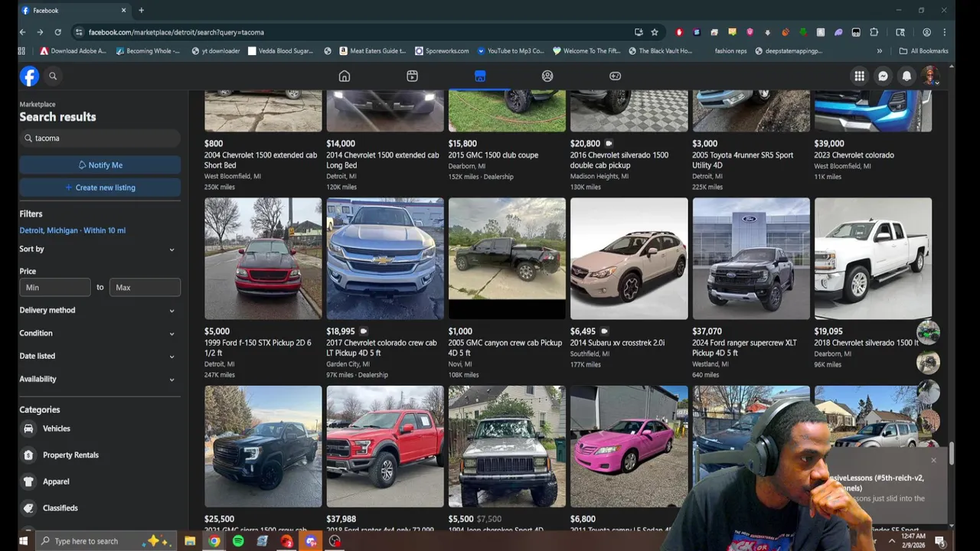The width and height of the screenshot is (980, 551).
Task: Open Chrome from the taskbar
Action: (x=214, y=541)
